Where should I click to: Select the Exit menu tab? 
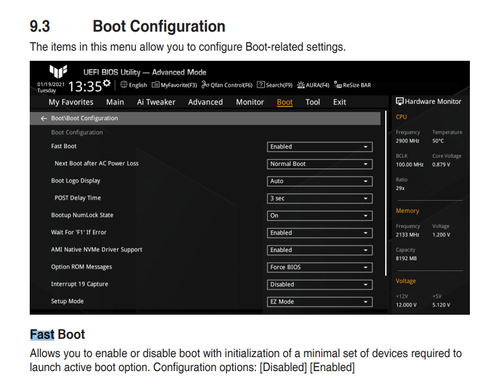tap(340, 102)
